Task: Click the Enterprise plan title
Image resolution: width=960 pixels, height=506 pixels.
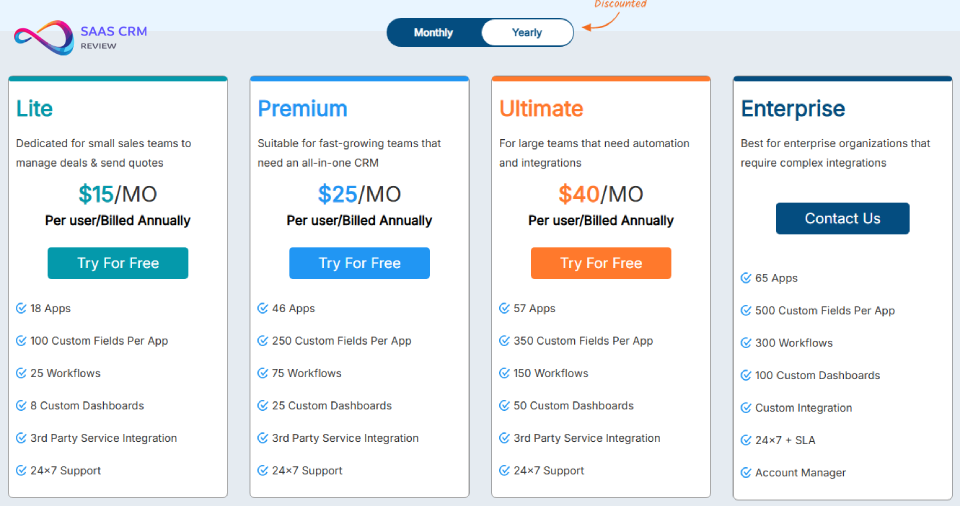Action: tap(793, 108)
